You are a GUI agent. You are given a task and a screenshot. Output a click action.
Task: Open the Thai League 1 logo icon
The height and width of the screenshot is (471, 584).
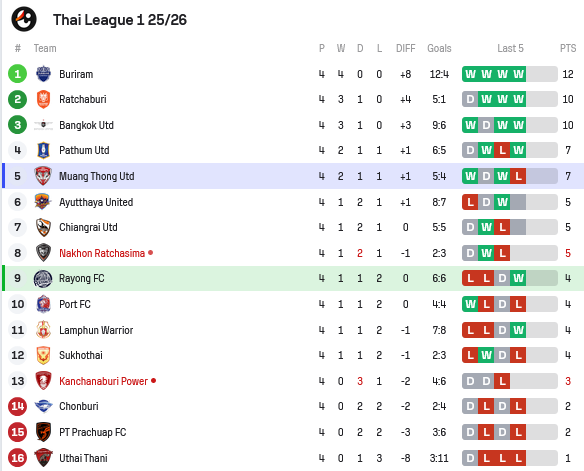(24, 19)
